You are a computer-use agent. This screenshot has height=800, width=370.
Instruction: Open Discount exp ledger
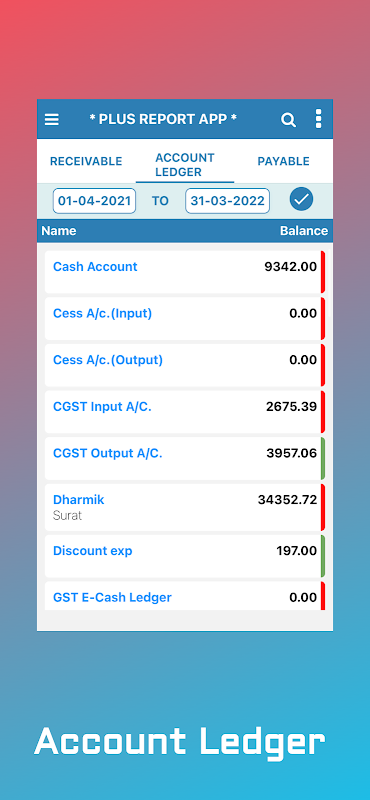click(185, 556)
